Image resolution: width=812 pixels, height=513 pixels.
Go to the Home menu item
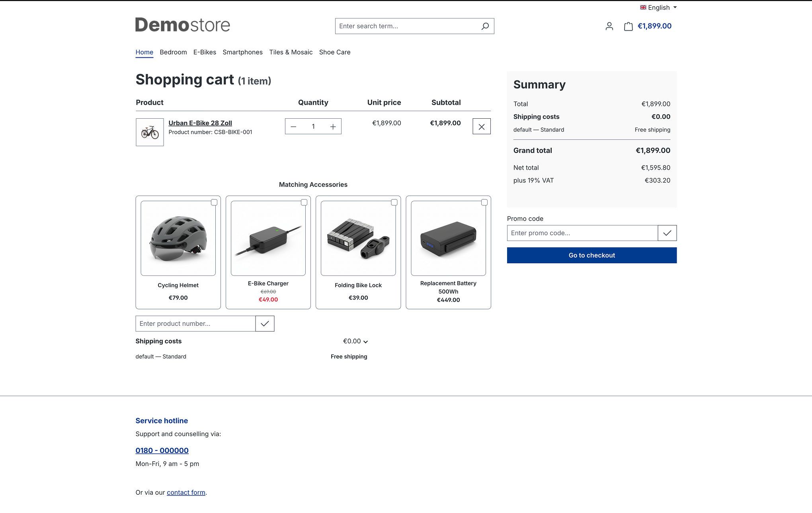coord(144,52)
